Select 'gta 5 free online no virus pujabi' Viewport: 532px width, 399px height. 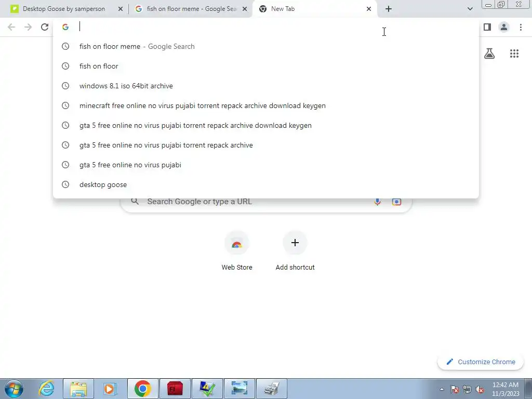(265, 165)
